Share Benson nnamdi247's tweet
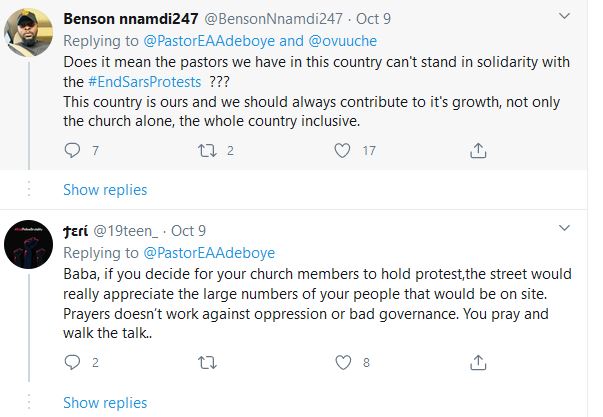603x417 pixels. tap(478, 150)
